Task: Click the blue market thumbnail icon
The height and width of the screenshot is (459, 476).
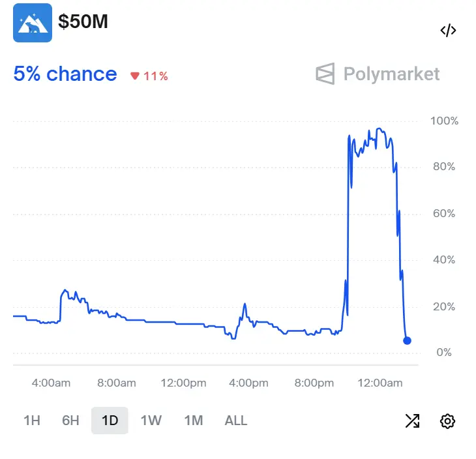Action: [x=33, y=23]
